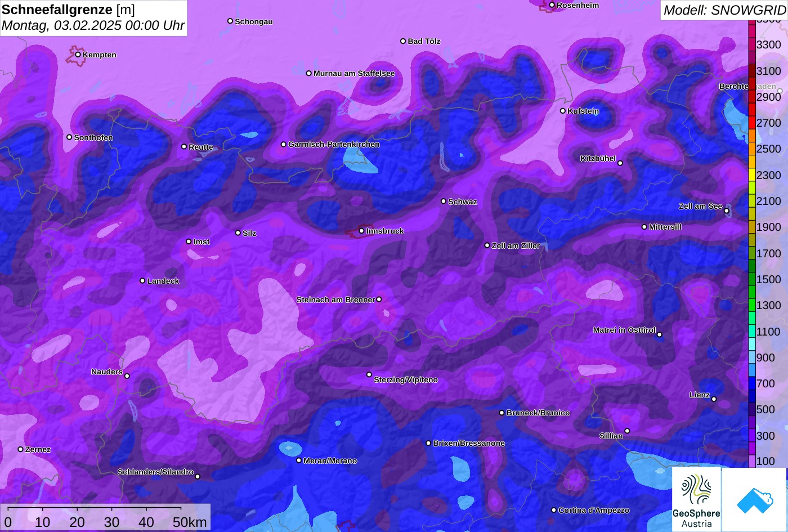Click the 2300 yellow legend swatch
The width and height of the screenshot is (788, 532).
click(752, 175)
